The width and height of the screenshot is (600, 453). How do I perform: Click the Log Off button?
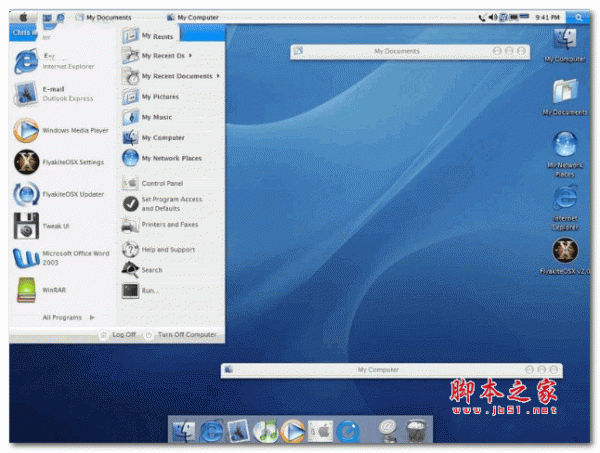(118, 335)
